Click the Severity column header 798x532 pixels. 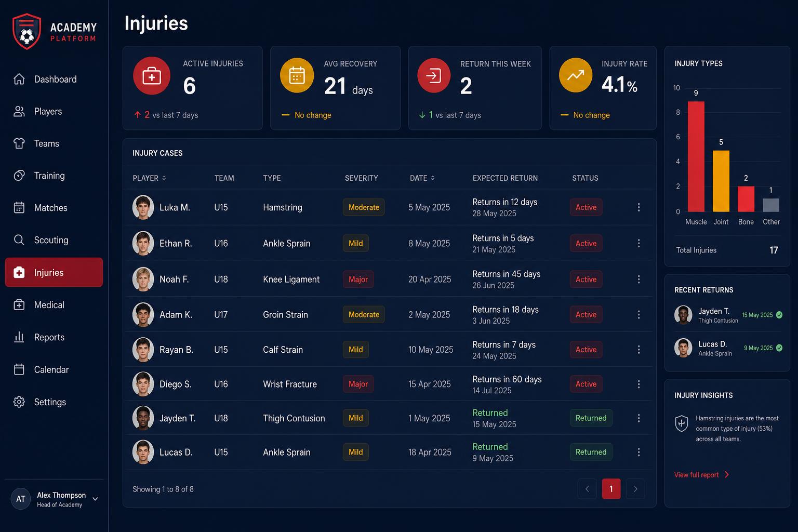click(362, 178)
